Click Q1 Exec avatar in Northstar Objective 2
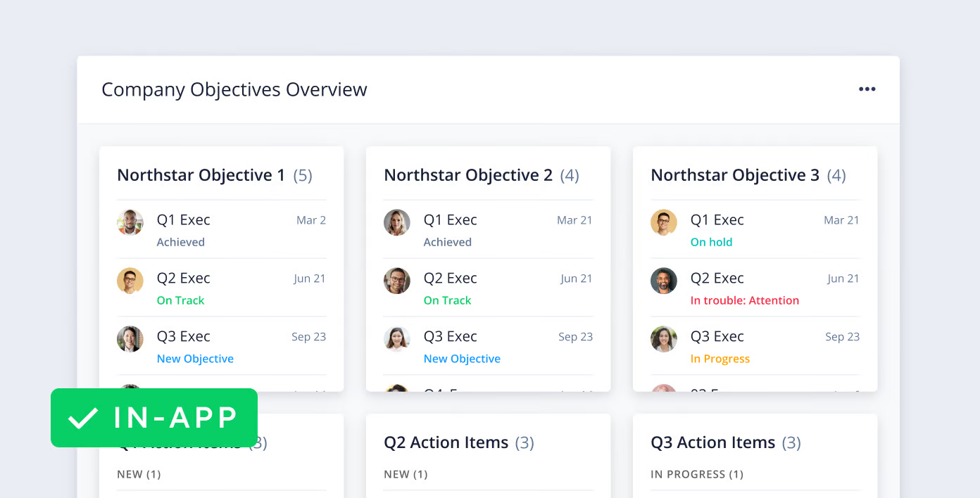 click(397, 222)
